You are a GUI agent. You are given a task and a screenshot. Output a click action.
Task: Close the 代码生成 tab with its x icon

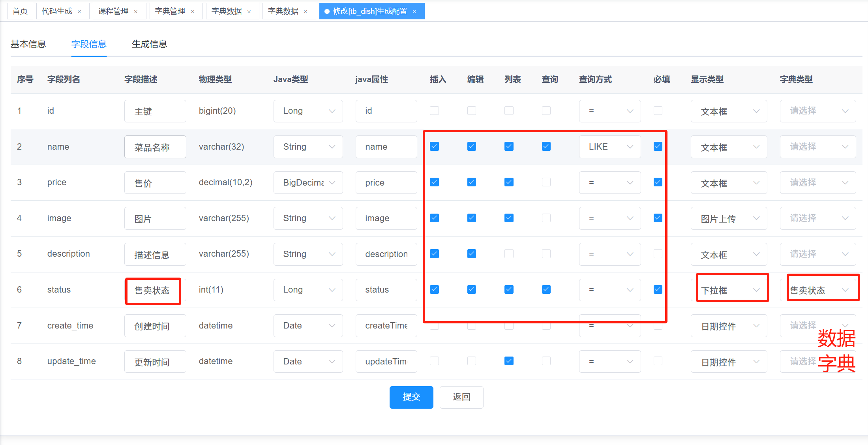coord(79,12)
